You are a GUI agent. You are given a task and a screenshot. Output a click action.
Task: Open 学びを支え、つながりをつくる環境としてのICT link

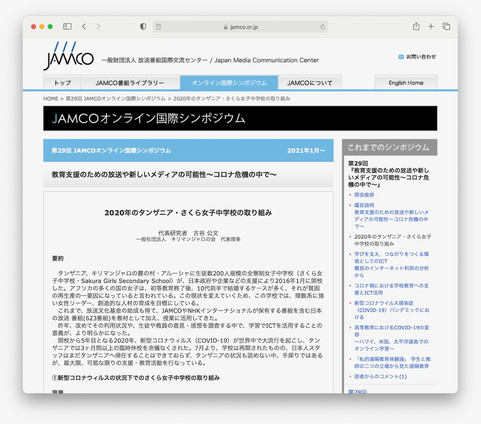[391, 257]
